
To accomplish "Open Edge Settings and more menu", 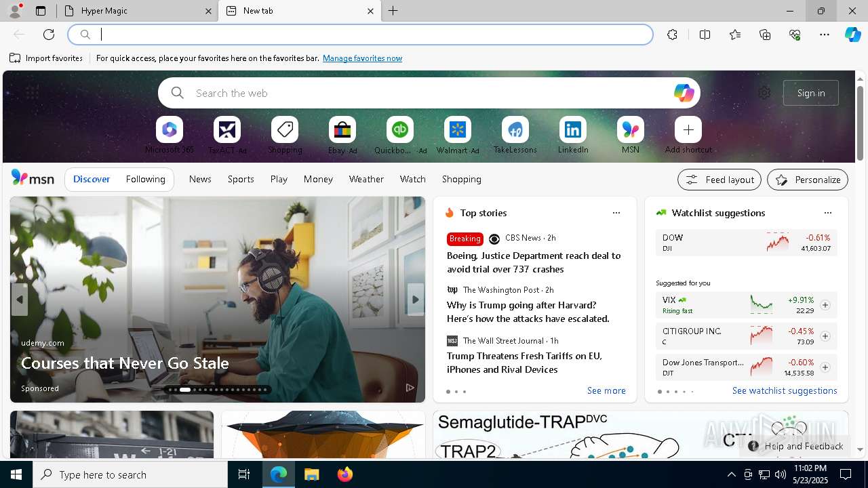I will [825, 35].
